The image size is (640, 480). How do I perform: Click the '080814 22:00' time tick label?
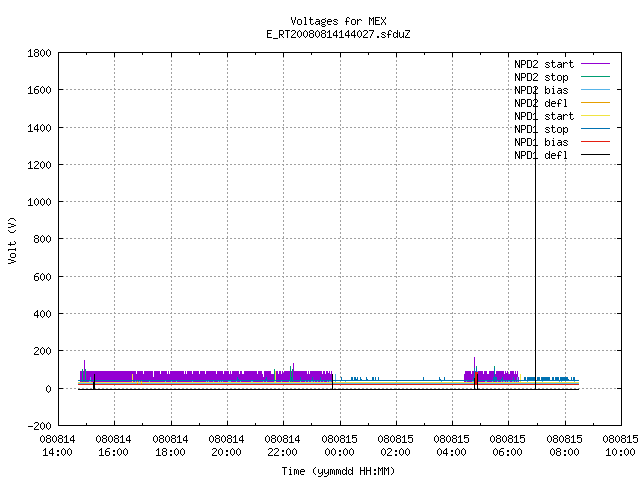click(x=282, y=446)
